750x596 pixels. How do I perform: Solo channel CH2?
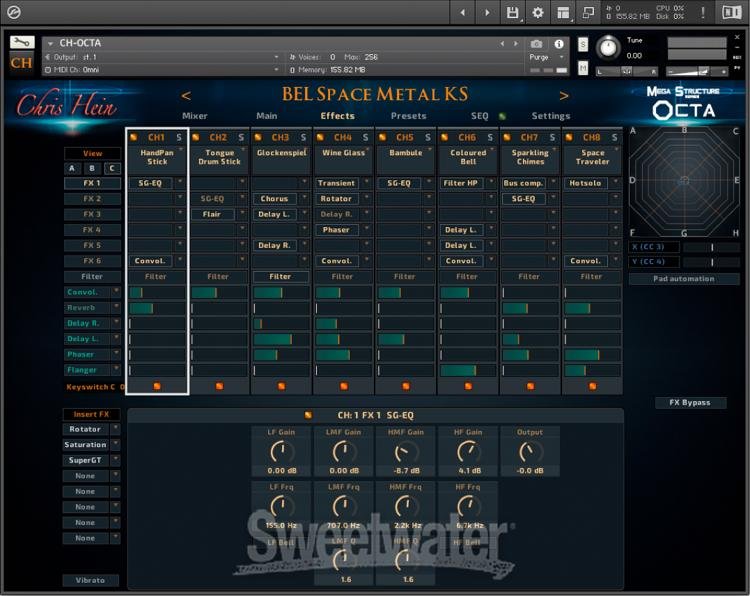(x=241, y=138)
